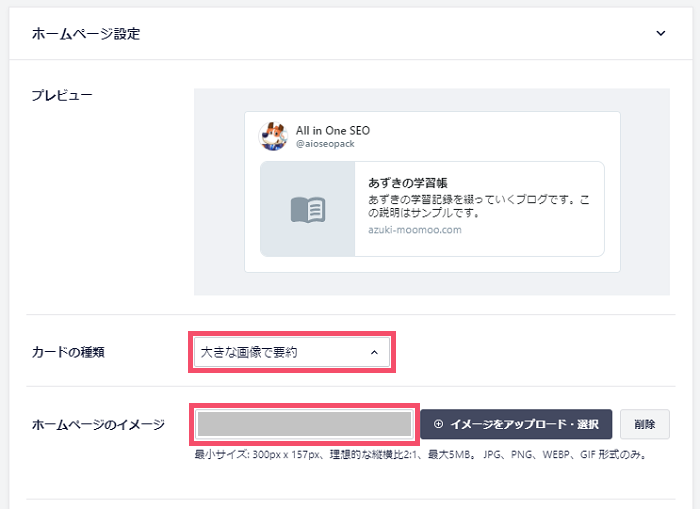Open the カードの種類 dropdown
The height and width of the screenshot is (509, 700).
click(x=292, y=352)
